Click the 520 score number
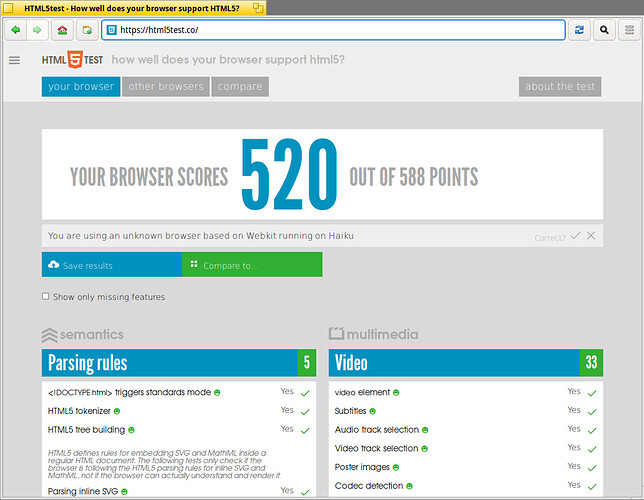Screen dimensions: 644x500 (x=289, y=174)
